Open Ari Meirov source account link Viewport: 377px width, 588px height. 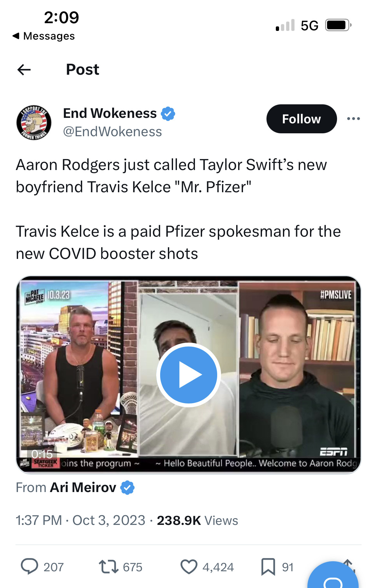[83, 488]
